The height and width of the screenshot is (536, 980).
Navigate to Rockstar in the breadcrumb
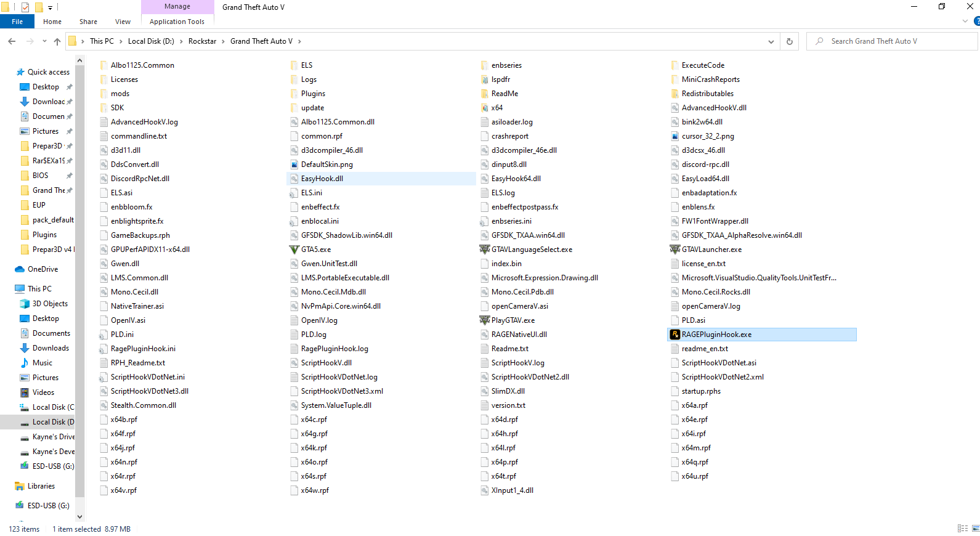point(202,41)
